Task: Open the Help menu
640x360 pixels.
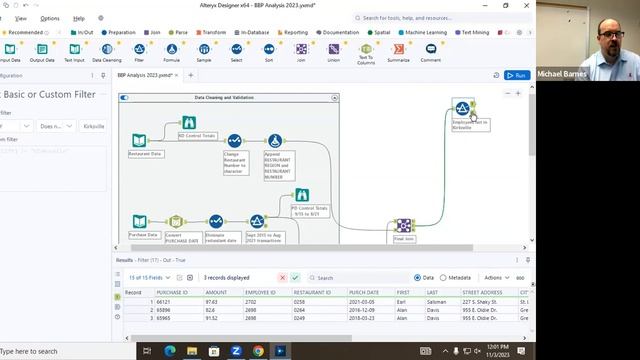Action: click(x=79, y=18)
